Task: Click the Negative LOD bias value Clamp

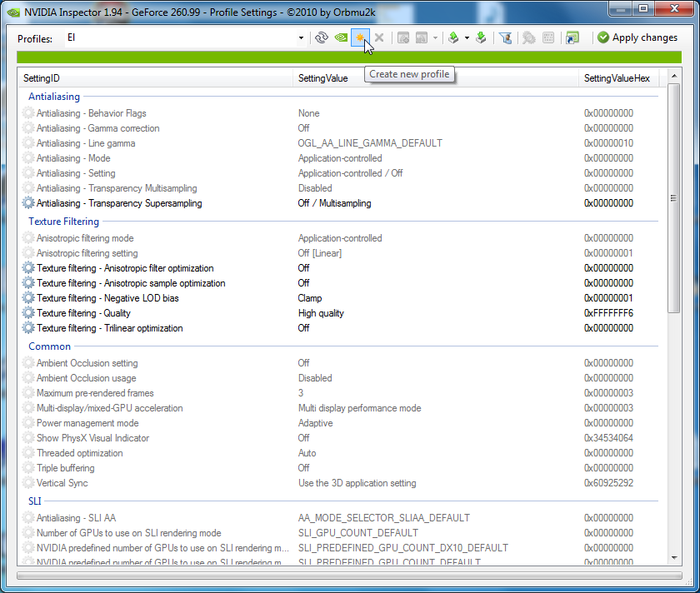Action: tap(310, 298)
